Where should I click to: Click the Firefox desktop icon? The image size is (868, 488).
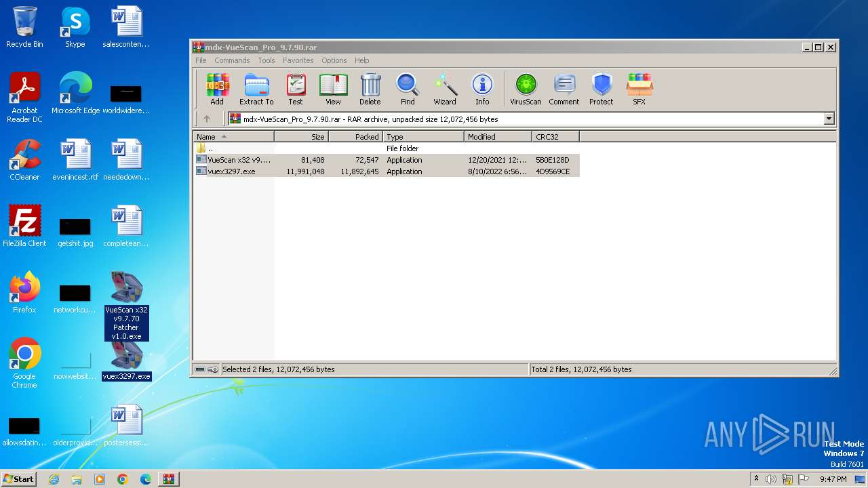24,293
